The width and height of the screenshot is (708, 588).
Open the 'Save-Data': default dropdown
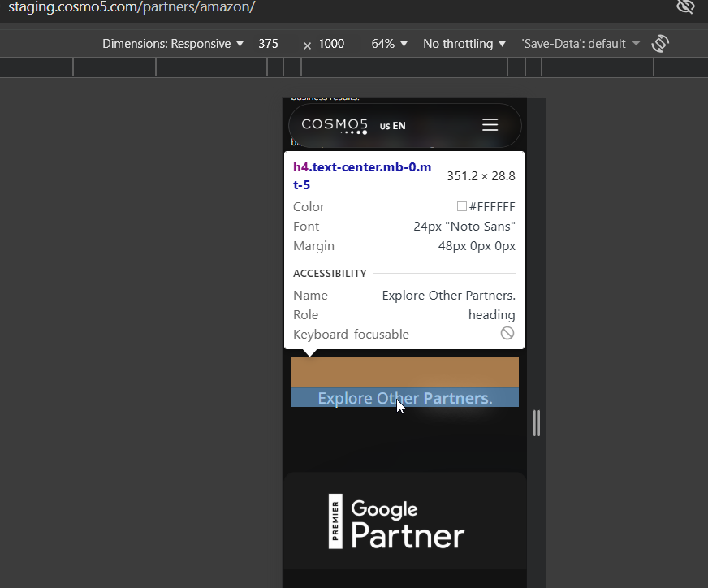click(581, 44)
